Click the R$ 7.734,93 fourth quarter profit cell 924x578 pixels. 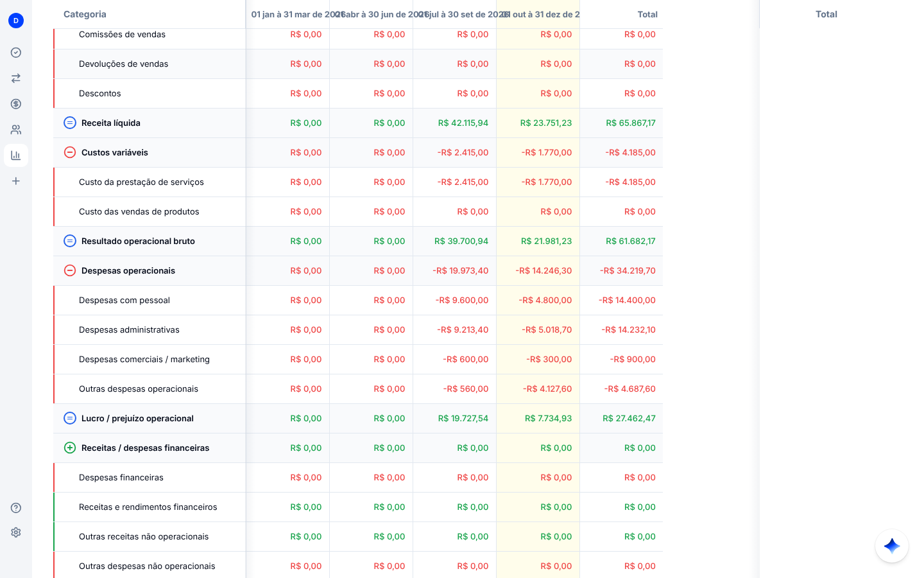click(x=548, y=419)
